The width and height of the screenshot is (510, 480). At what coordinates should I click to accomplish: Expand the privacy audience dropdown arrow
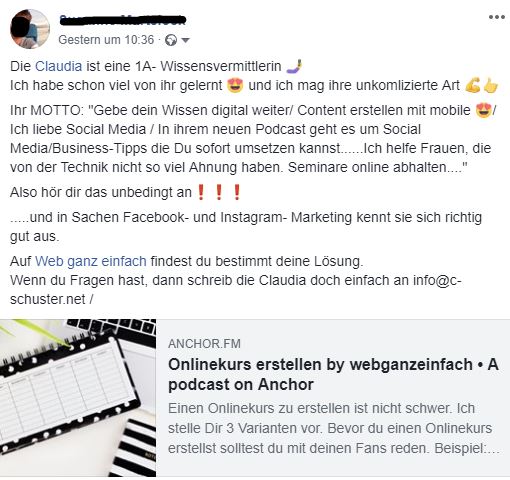tap(186, 41)
